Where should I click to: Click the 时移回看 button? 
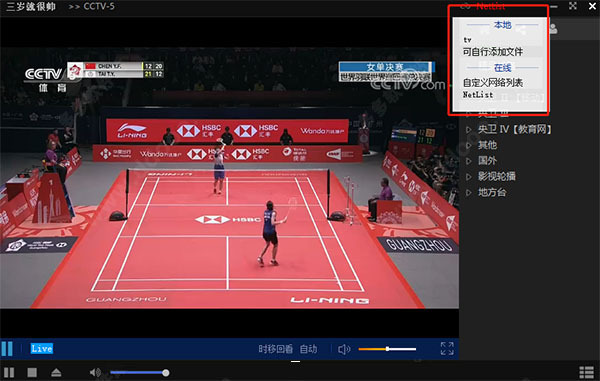tap(276, 349)
